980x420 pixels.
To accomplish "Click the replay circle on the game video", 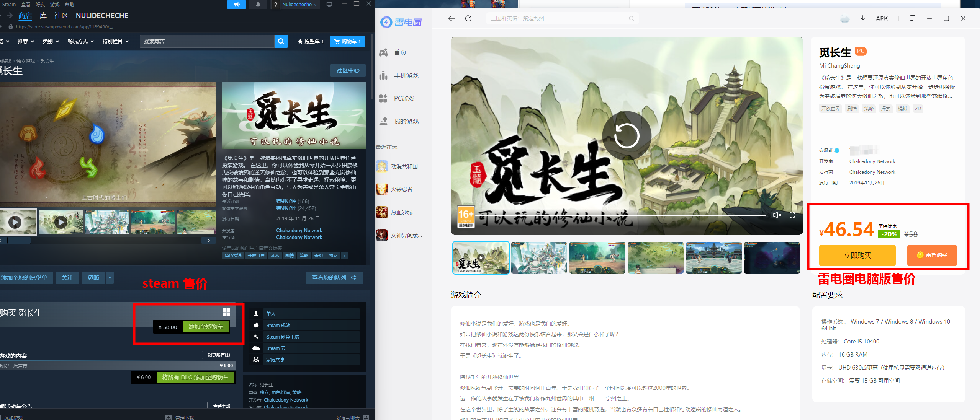I will coord(627,135).
